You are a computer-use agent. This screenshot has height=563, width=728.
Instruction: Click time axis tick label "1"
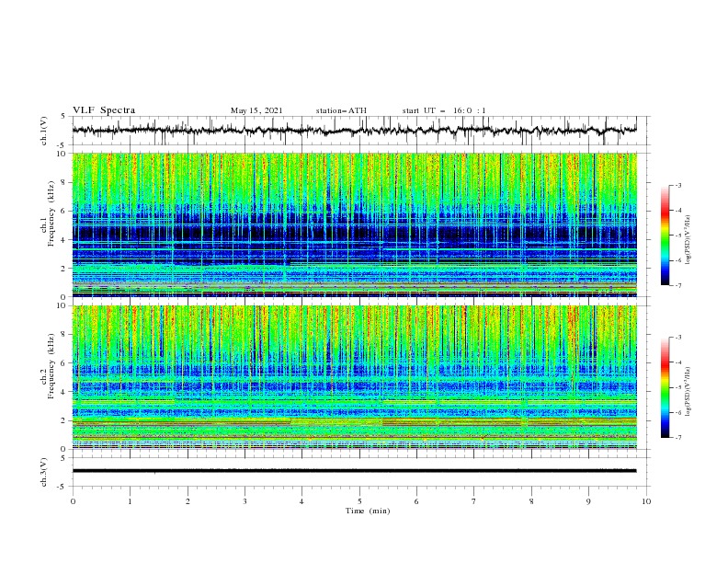click(x=130, y=501)
